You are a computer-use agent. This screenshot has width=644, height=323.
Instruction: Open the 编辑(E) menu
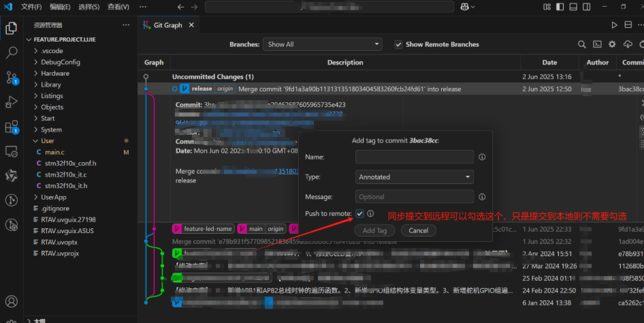[x=60, y=7]
